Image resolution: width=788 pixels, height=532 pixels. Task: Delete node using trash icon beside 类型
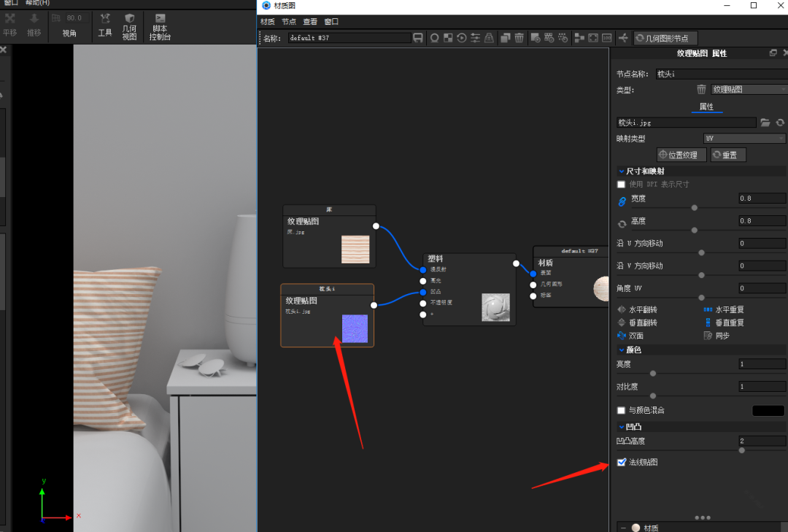coord(701,89)
